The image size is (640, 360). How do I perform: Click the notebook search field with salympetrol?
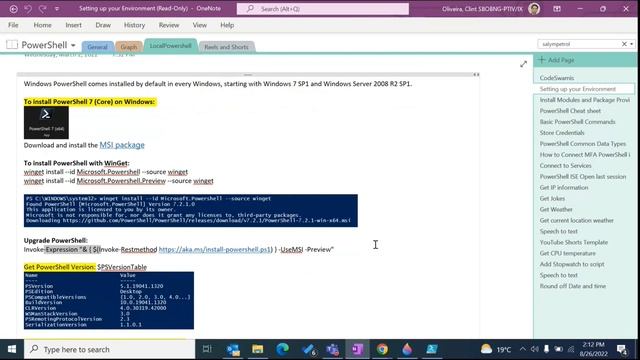[579, 44]
